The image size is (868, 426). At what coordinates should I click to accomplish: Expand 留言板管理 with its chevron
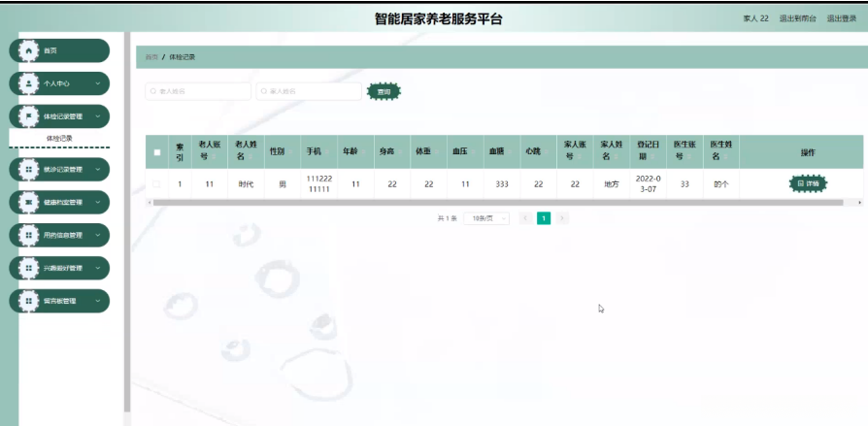click(x=98, y=301)
